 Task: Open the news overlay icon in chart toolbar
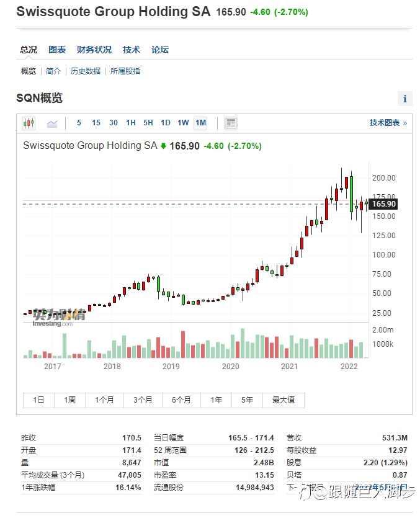231,123
